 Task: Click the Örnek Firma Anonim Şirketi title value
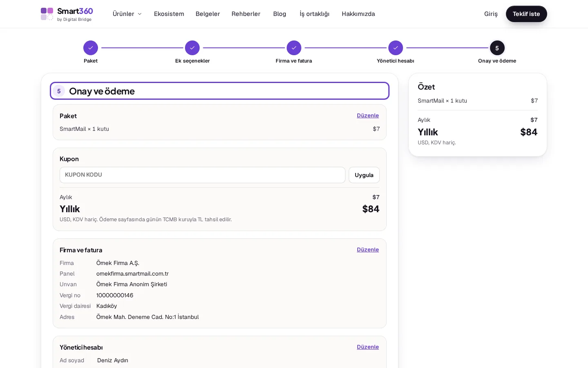pyautogui.click(x=131, y=284)
